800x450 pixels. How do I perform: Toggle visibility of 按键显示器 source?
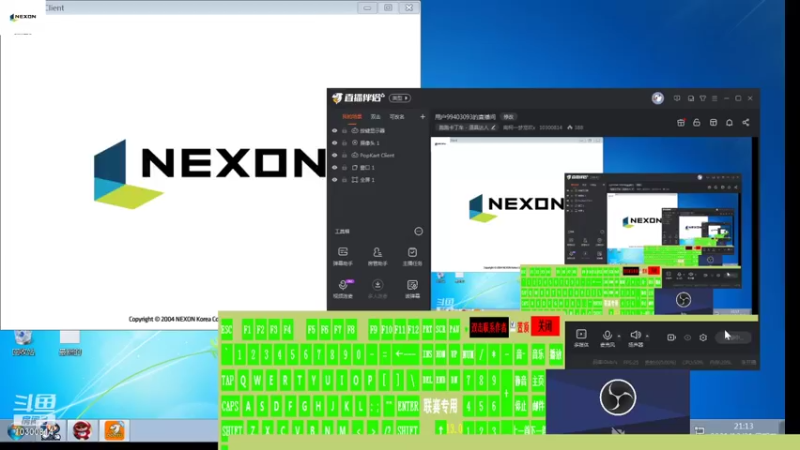click(335, 131)
